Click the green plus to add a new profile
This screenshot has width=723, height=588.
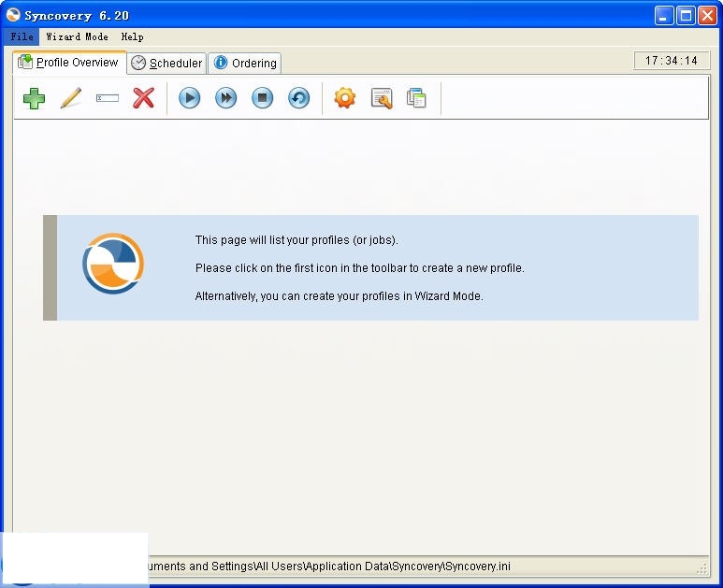click(34, 98)
